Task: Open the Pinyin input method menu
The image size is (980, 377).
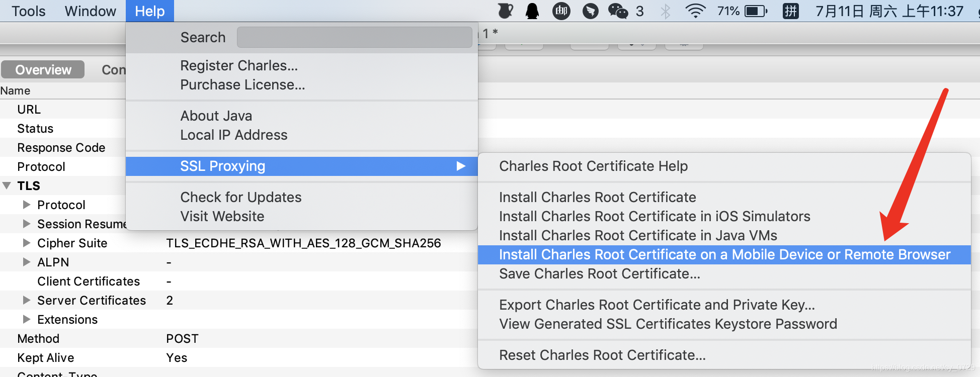Action: click(791, 11)
